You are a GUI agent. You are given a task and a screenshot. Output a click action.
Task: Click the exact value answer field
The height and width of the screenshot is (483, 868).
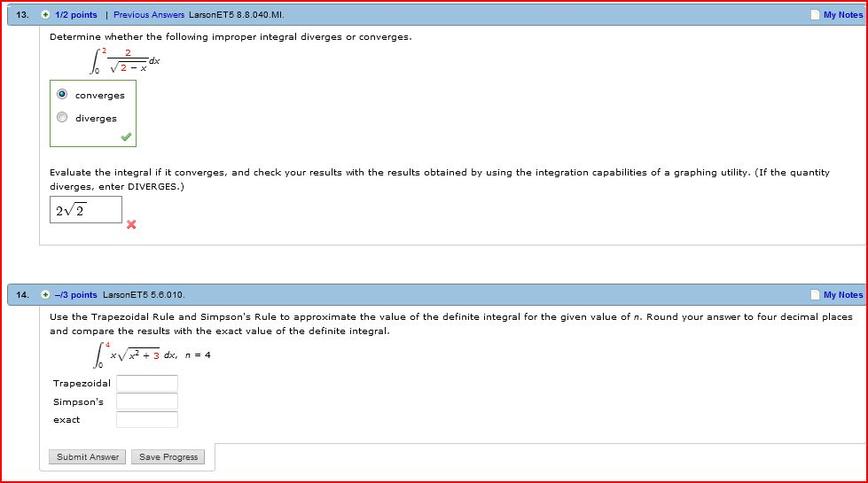coord(147,420)
